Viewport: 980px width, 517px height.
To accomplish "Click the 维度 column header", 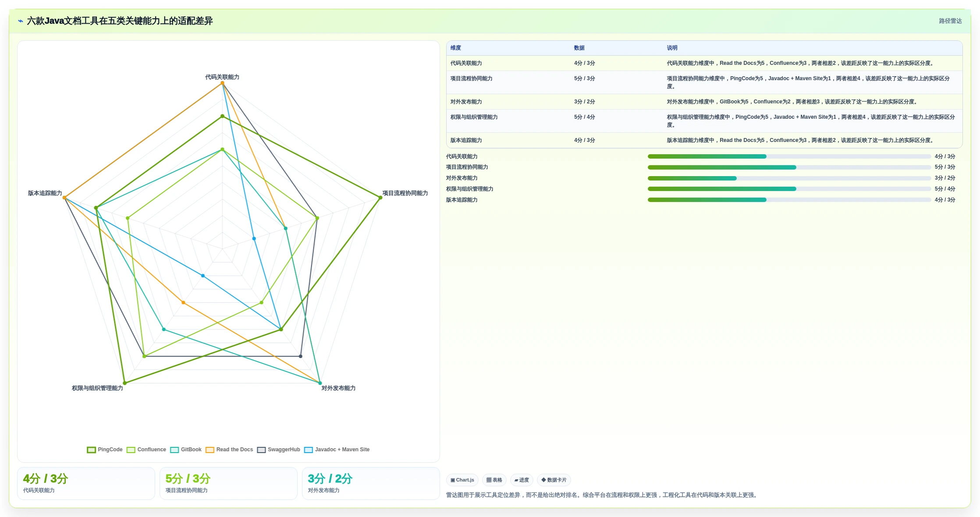I will 456,48.
